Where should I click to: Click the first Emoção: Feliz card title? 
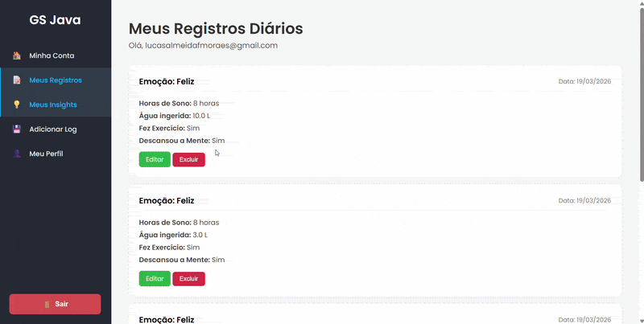click(167, 82)
